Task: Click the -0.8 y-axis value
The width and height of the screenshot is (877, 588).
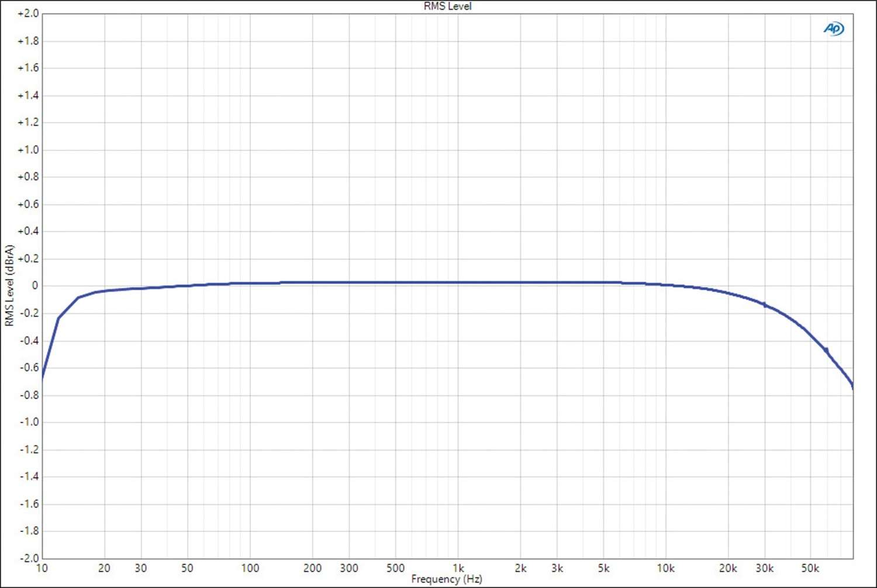Action: click(x=29, y=395)
